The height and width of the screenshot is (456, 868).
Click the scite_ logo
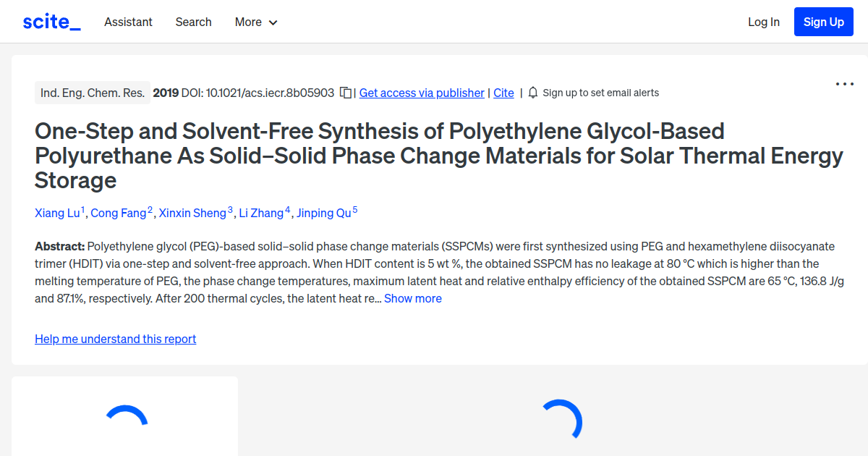[x=51, y=21]
